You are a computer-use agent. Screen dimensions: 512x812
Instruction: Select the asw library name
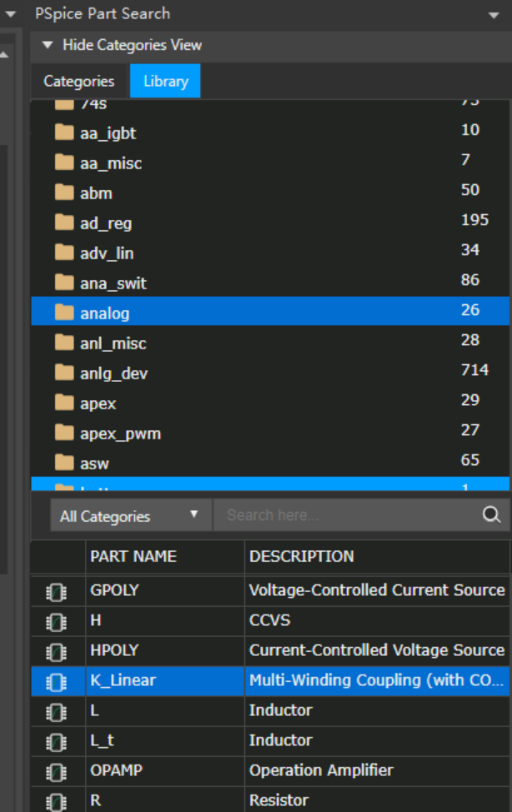[94, 464]
